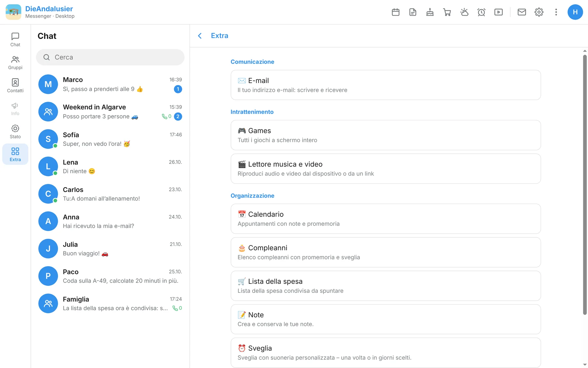Open the alarm clock icon in toolbar
This screenshot has width=588, height=368.
(x=481, y=12)
